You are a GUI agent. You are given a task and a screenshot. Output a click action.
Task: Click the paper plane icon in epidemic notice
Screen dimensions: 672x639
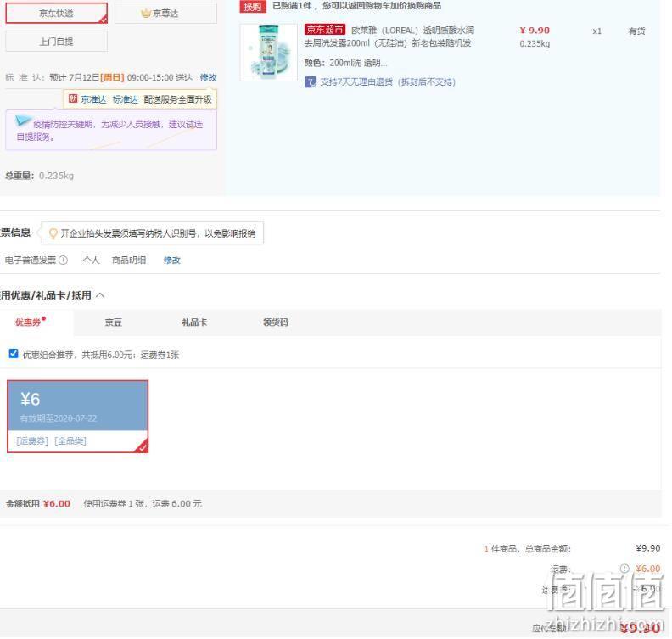point(23,121)
